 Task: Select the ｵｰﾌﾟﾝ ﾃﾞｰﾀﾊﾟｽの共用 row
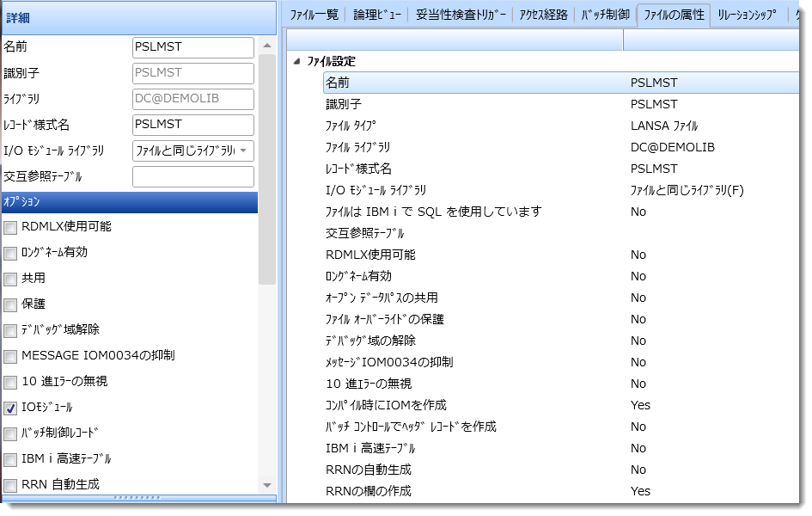[x=561, y=298]
